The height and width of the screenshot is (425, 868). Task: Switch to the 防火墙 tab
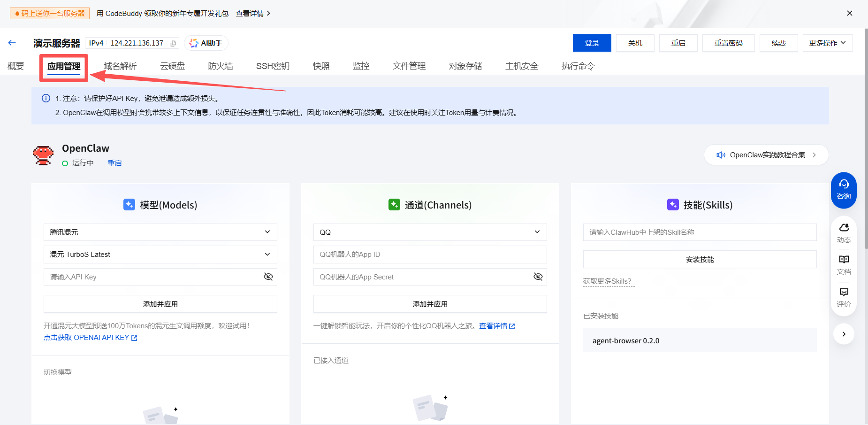point(221,66)
